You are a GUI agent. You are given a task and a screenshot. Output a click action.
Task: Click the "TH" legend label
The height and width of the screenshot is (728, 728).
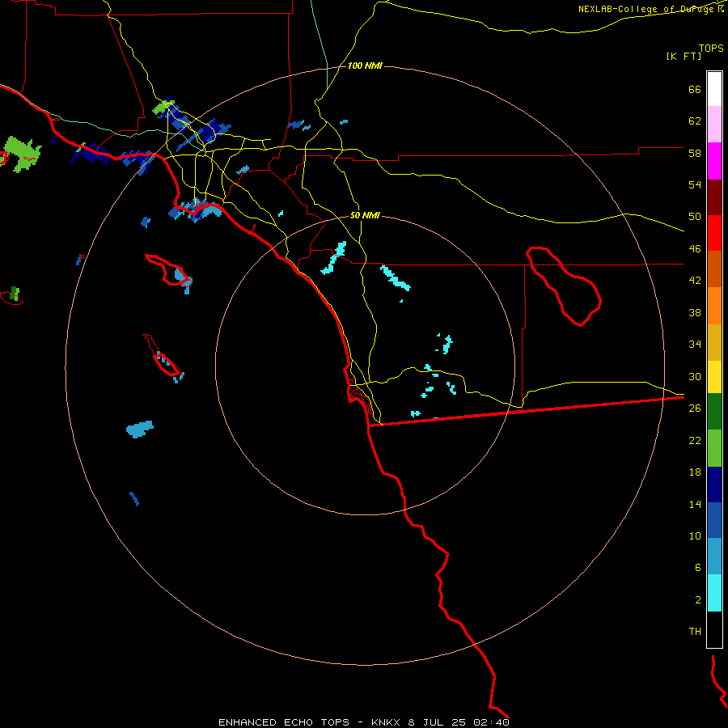point(695,632)
